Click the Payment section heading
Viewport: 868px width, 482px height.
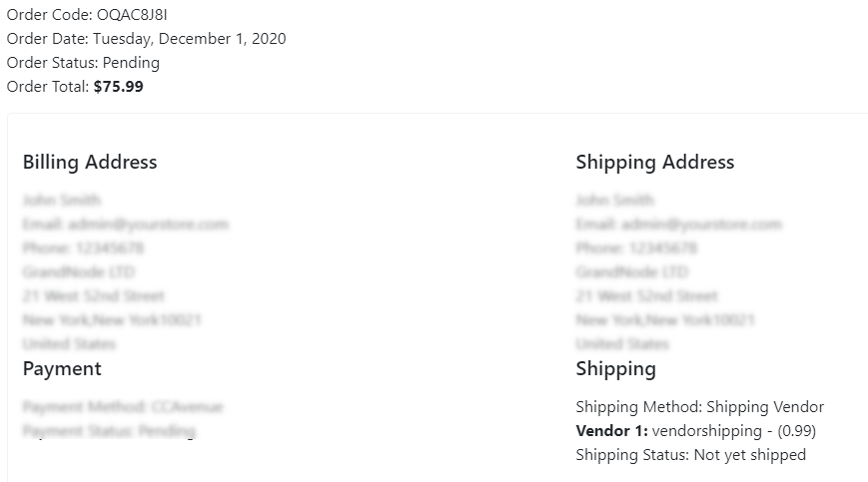[x=62, y=368]
